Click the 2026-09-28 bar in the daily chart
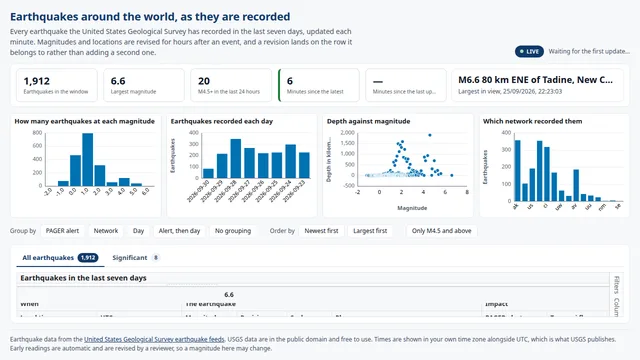This screenshot has height=360, width=640. (236, 158)
